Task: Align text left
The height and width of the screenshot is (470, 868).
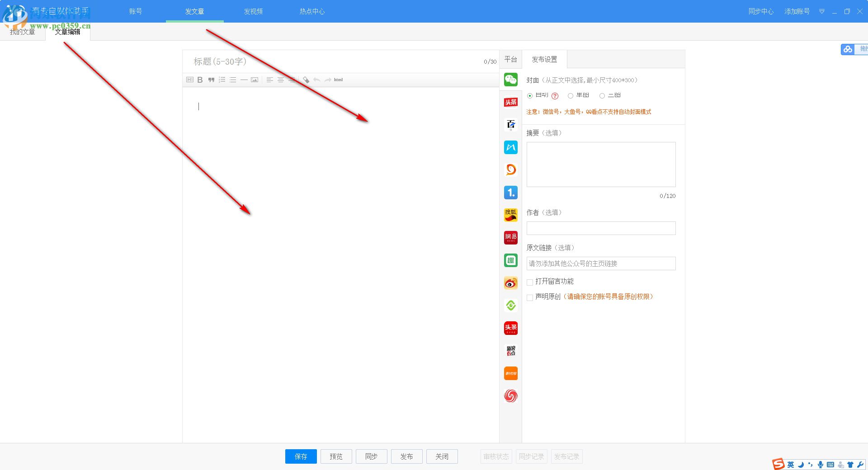Action: [269, 80]
